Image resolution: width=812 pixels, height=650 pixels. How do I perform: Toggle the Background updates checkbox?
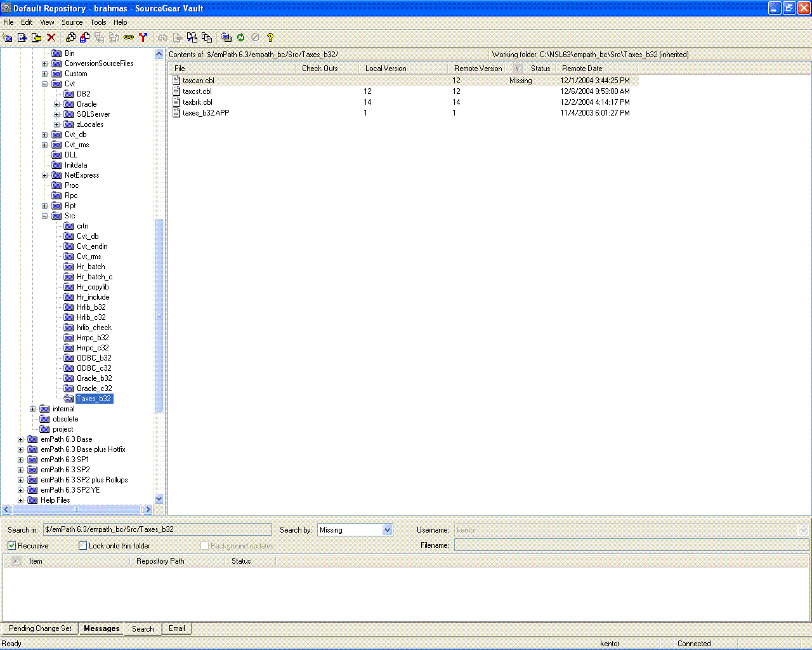pyautogui.click(x=204, y=545)
